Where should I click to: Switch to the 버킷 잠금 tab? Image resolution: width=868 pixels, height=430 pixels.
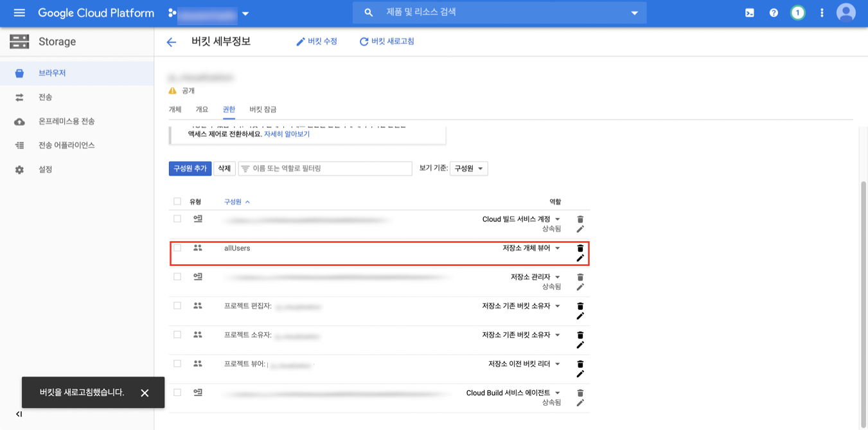click(x=263, y=110)
